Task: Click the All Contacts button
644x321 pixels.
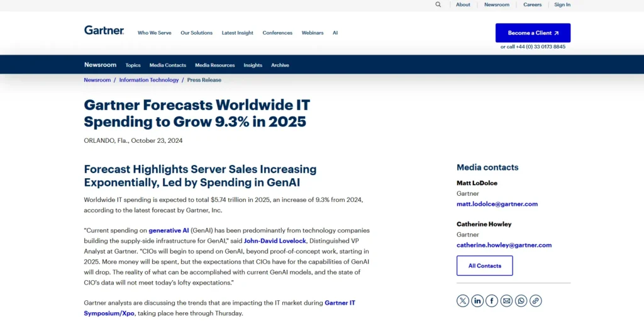Action: (484, 266)
